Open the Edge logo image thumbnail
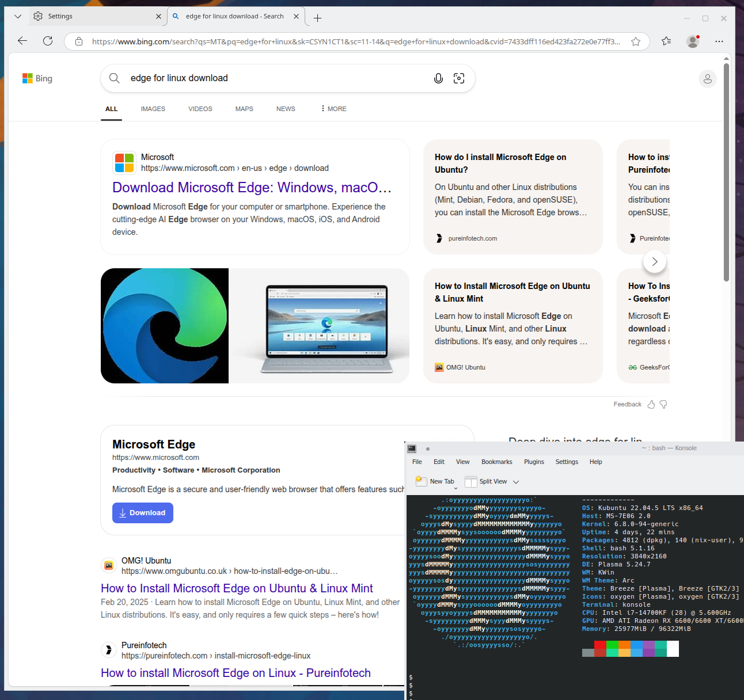This screenshot has width=744, height=700. click(x=165, y=326)
